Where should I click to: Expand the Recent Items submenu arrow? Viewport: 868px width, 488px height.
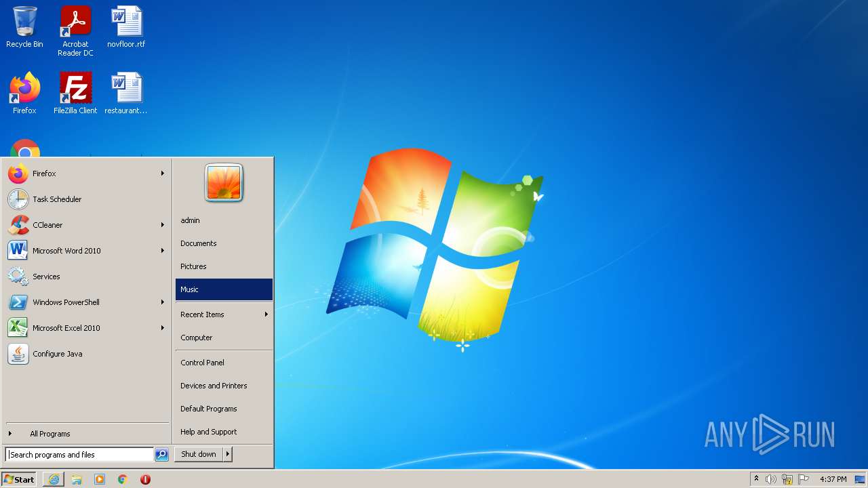(x=267, y=314)
